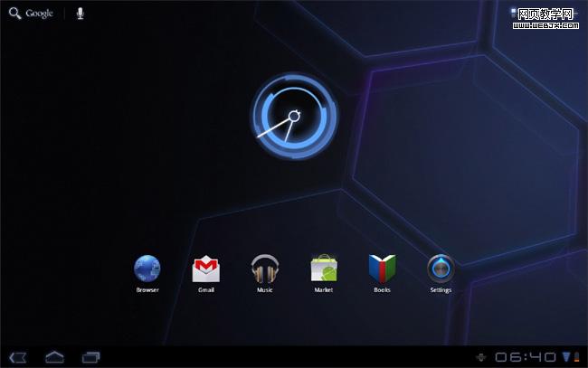The image size is (588, 368).
Task: Open the Browser globe app icon
Action: 147,269
